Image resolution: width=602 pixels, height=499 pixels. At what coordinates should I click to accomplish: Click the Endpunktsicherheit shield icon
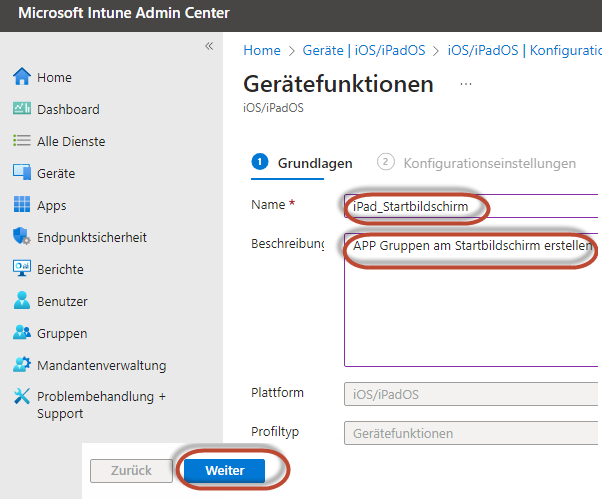(x=22, y=237)
